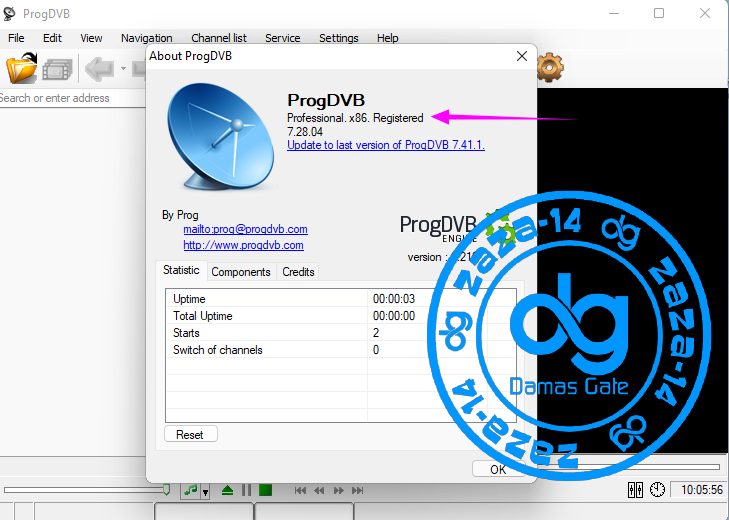Select the Total Uptime row label
This screenshot has width=729, height=520.
pos(203,316)
